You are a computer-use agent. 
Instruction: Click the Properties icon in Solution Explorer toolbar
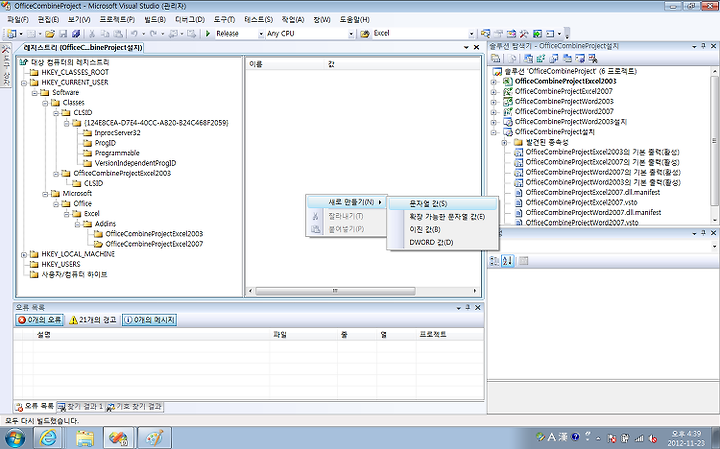point(496,58)
